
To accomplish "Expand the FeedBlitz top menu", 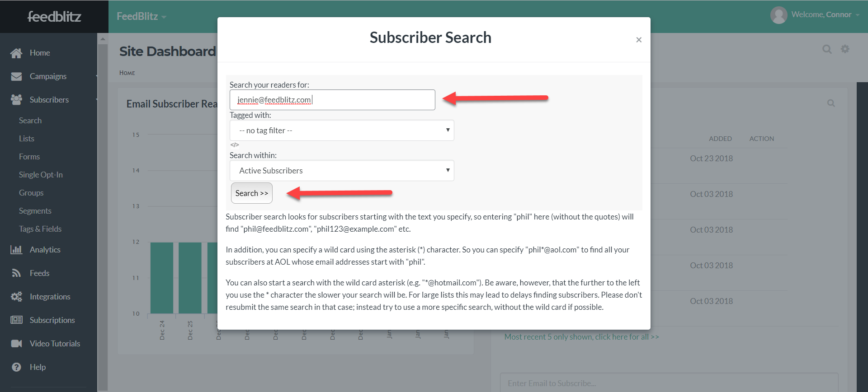I will coord(142,17).
